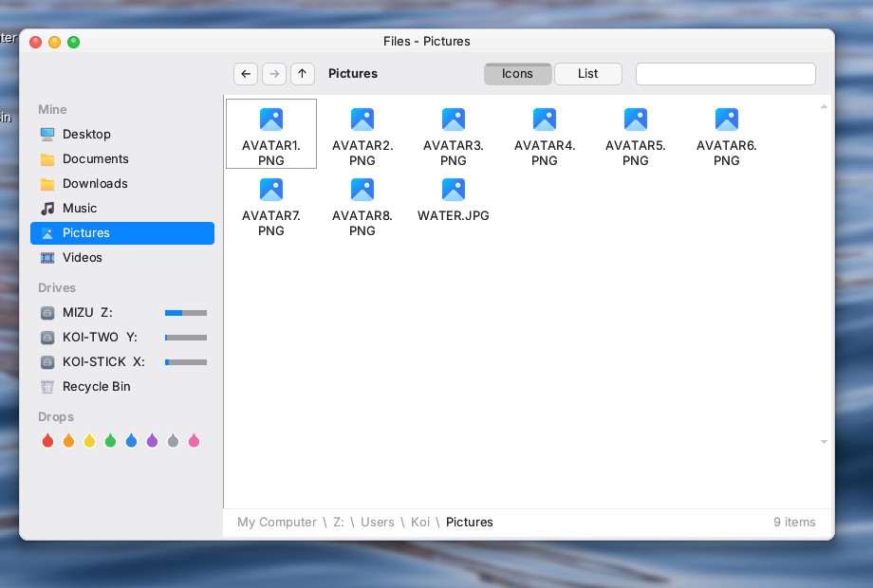Click Z: in the breadcrumb path

point(339,523)
